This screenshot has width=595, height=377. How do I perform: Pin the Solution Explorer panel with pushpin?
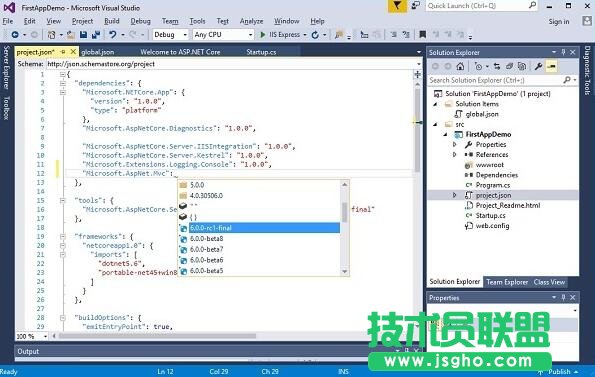(564, 52)
